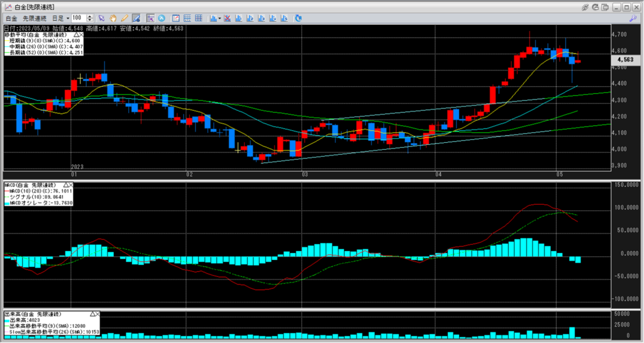Viewport: 644px width, 343px height.
Task: Click the 白金 symbol menu item
Action: [11, 18]
